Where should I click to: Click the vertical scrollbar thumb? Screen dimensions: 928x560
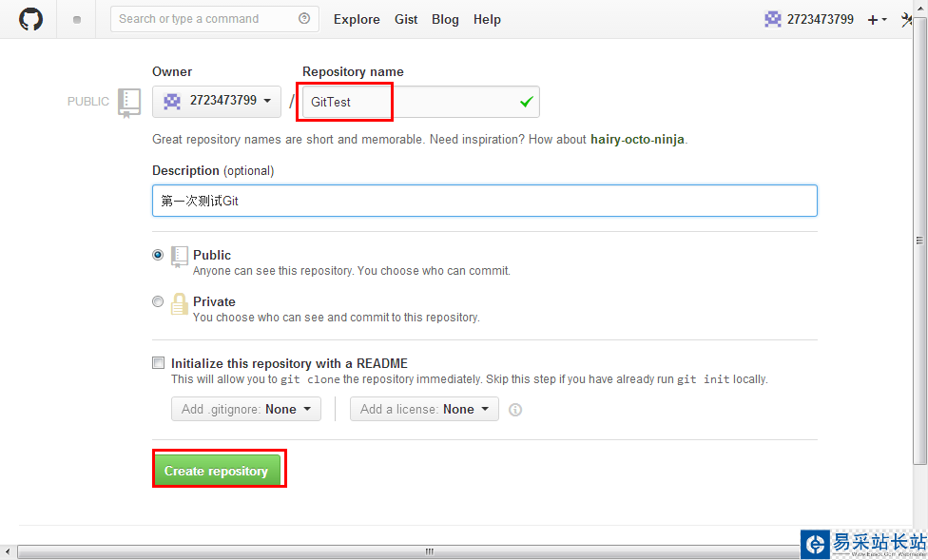(x=919, y=241)
